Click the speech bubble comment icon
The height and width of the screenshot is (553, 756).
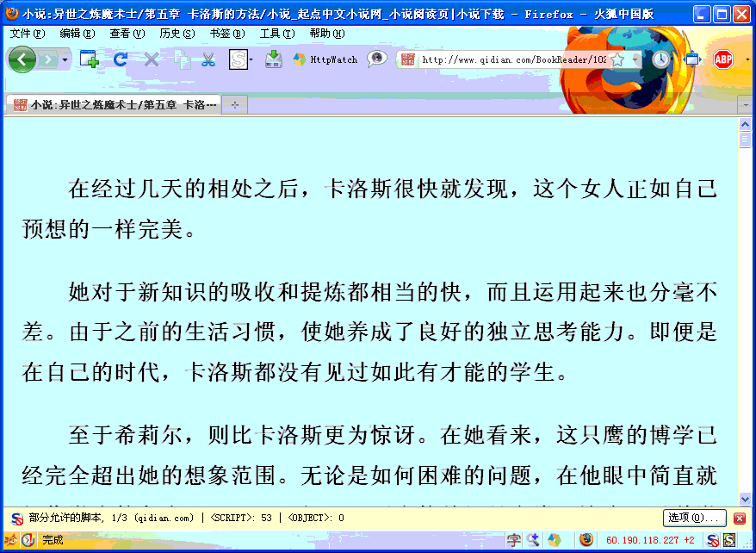click(375, 59)
